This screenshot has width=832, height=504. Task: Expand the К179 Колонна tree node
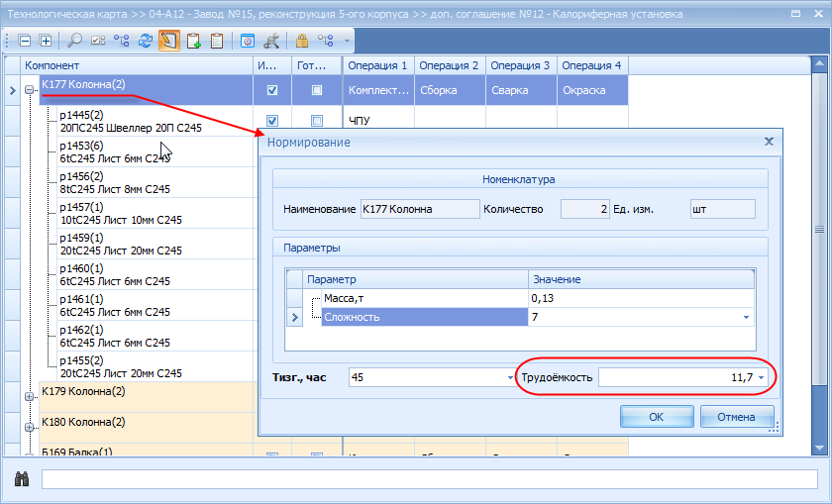(x=29, y=396)
